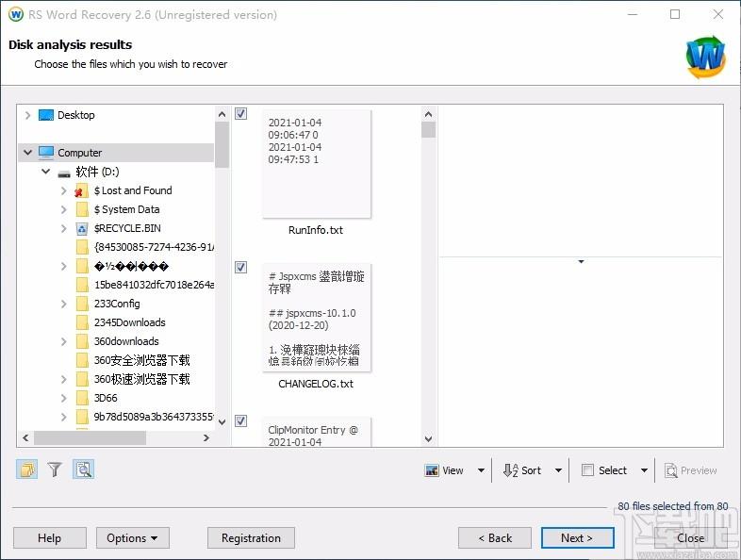
Task: Click the 2345Downloads folder icon
Action: pos(82,322)
